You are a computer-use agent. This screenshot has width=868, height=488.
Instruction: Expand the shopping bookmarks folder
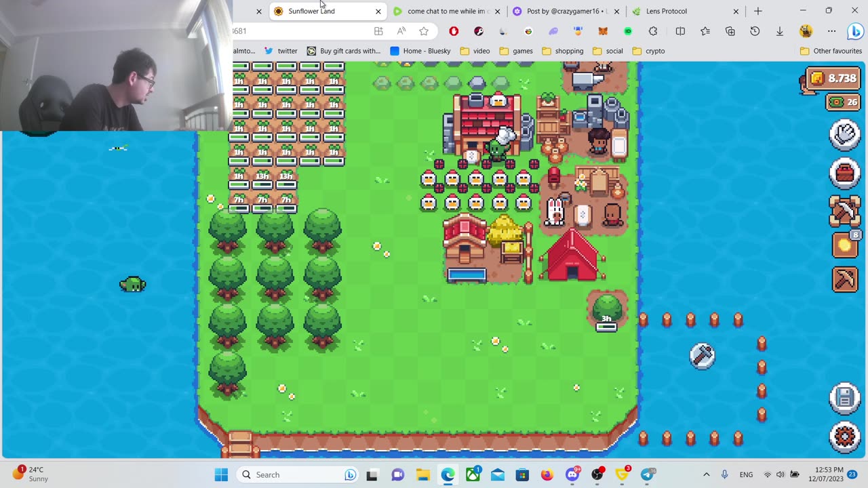click(562, 51)
